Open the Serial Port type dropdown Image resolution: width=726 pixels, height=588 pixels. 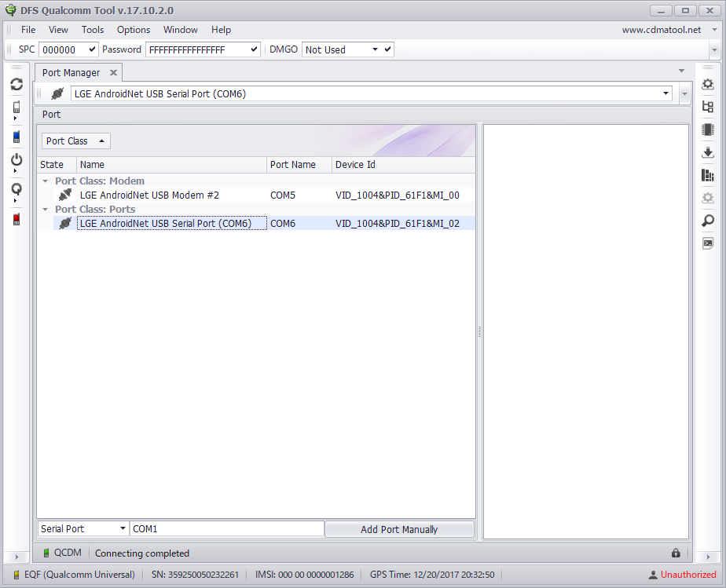tap(123, 528)
